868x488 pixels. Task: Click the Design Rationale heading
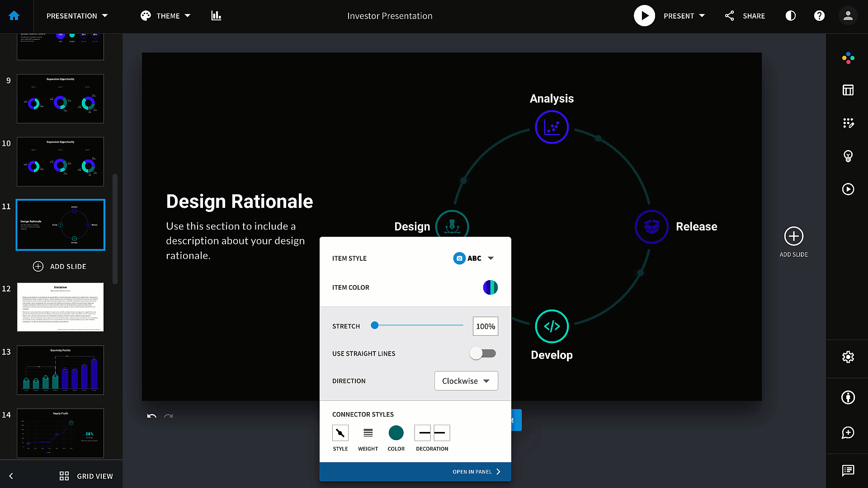(x=239, y=201)
